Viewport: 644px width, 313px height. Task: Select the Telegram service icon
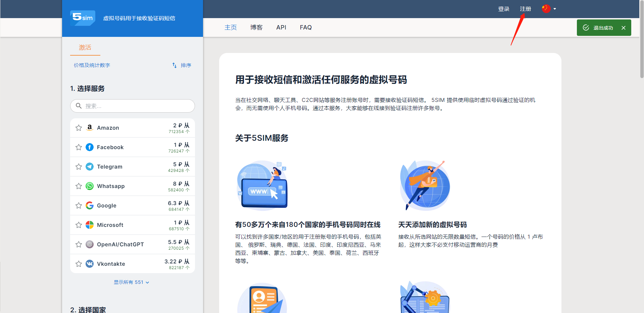90,167
